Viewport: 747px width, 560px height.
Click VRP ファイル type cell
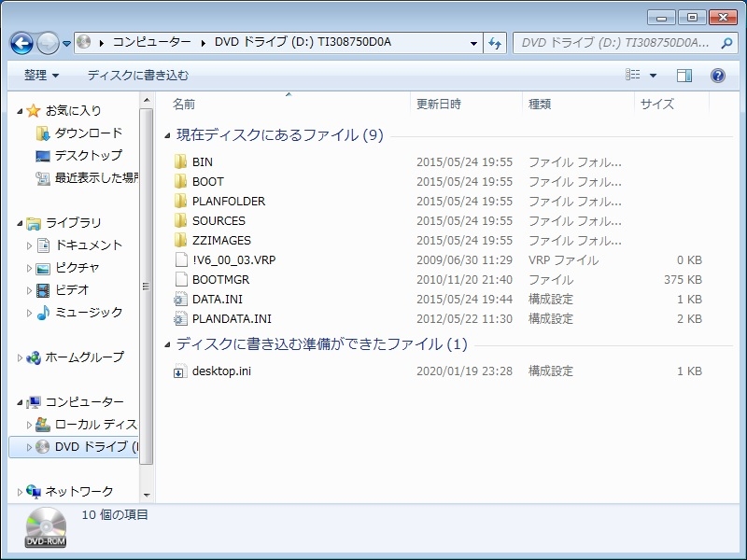pyautogui.click(x=563, y=260)
